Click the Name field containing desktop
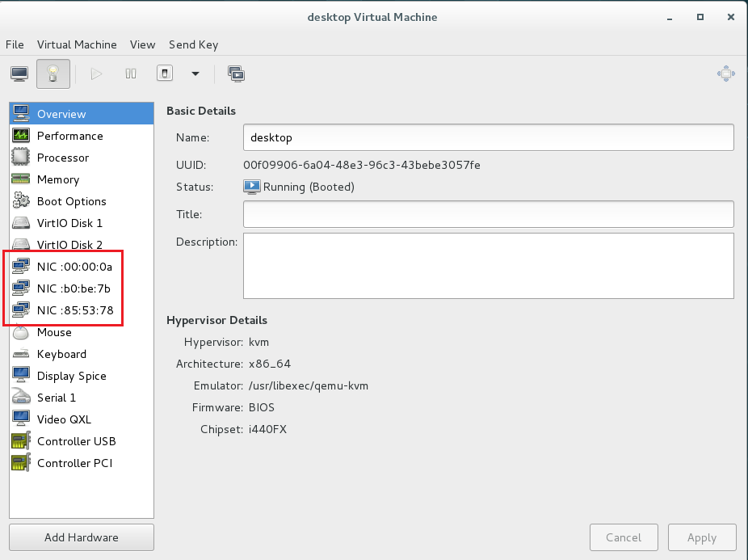The image size is (748, 560). [x=489, y=137]
